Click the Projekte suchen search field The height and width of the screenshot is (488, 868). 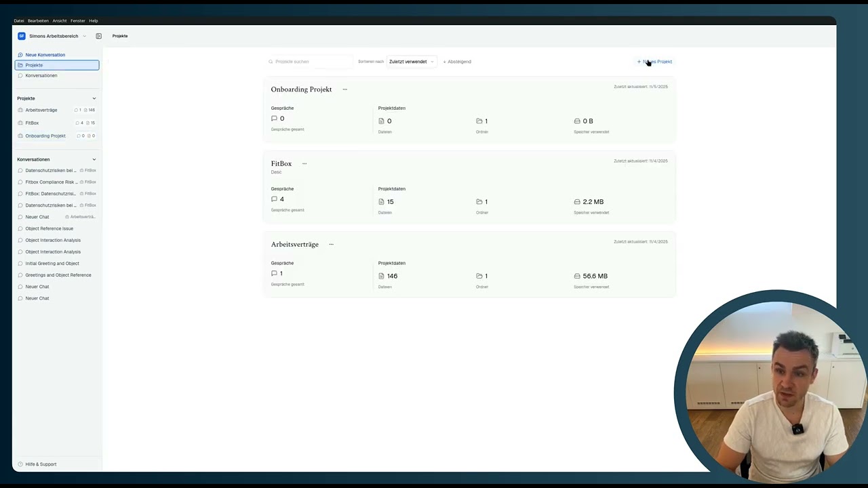(312, 62)
